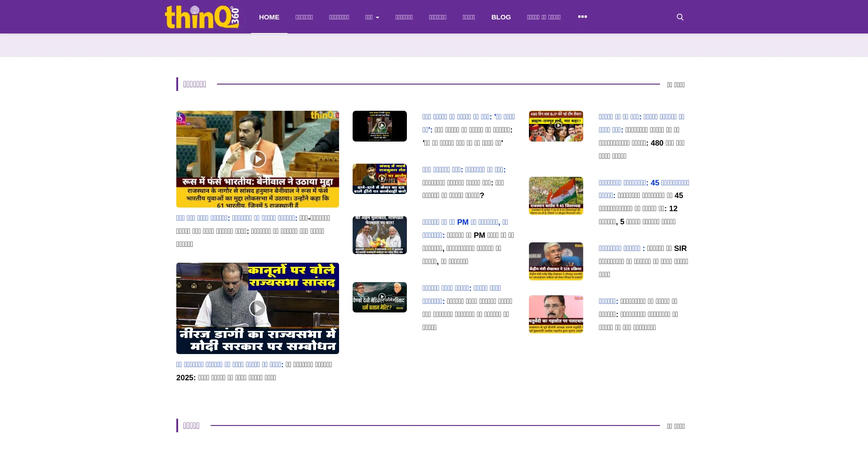
Task: Open the three-dots more menu
Action: pyautogui.click(x=582, y=17)
